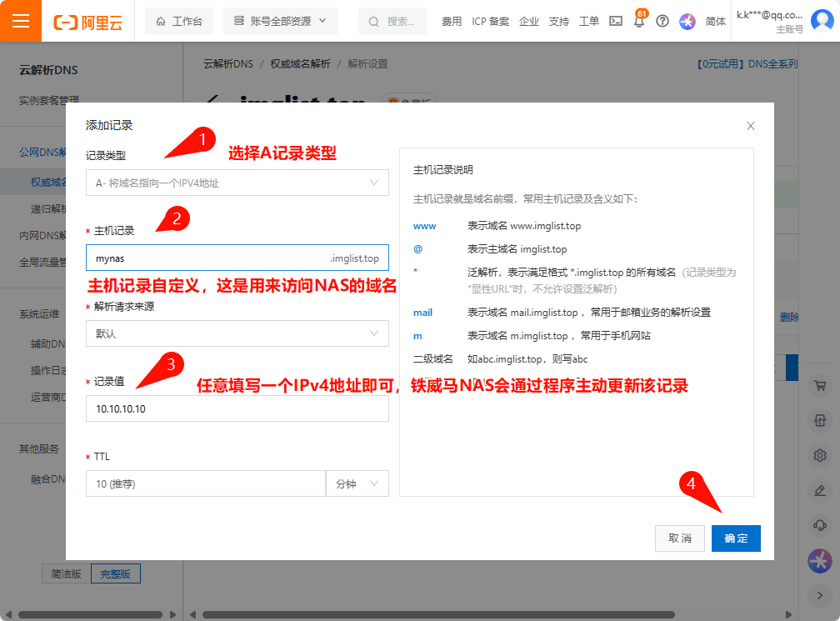Click 取消 to cancel
The height and width of the screenshot is (621, 840).
coord(680,538)
